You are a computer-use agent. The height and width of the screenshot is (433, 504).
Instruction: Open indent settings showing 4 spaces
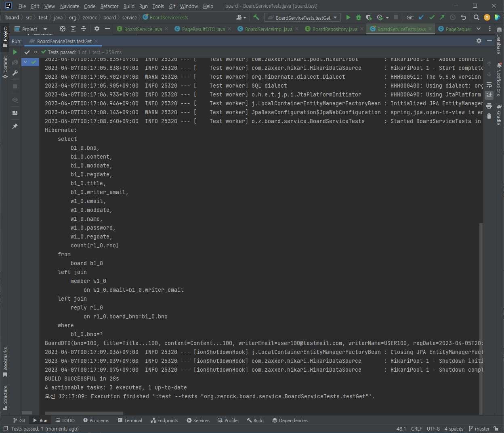click(x=454, y=429)
